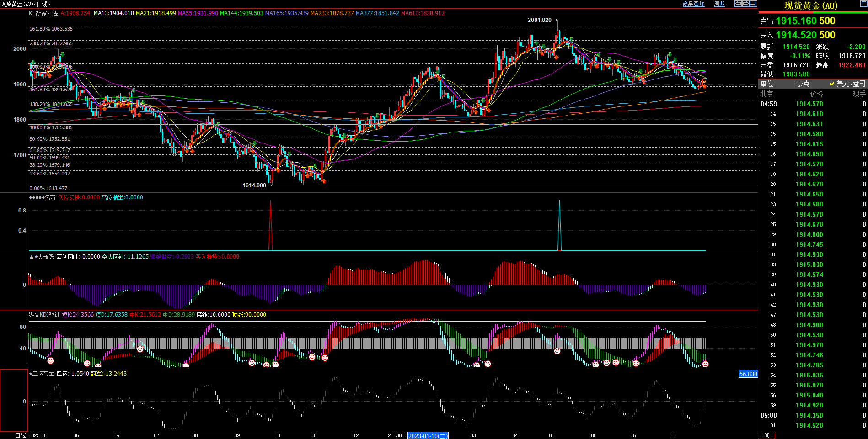
Task: Click the right arrow navigation icon
Action: 746,4
